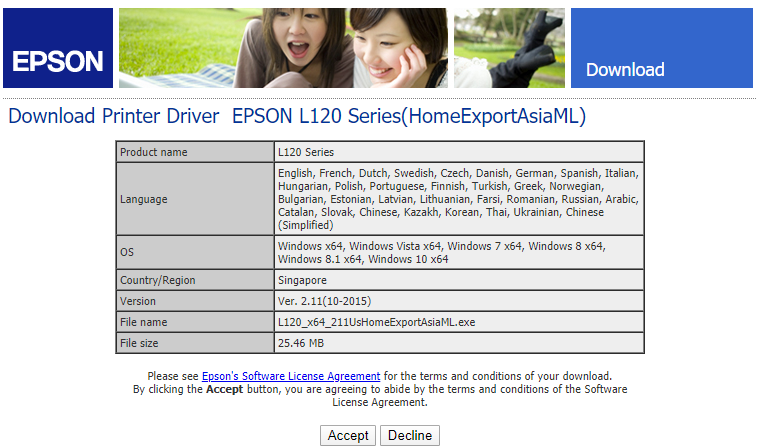
Task: Click the Singapore value cell
Action: (459, 280)
